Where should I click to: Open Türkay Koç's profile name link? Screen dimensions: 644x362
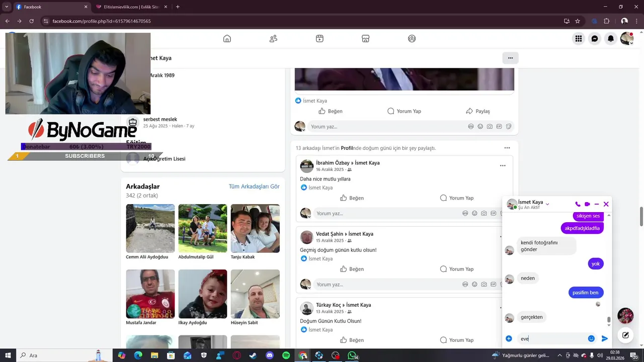point(329,305)
